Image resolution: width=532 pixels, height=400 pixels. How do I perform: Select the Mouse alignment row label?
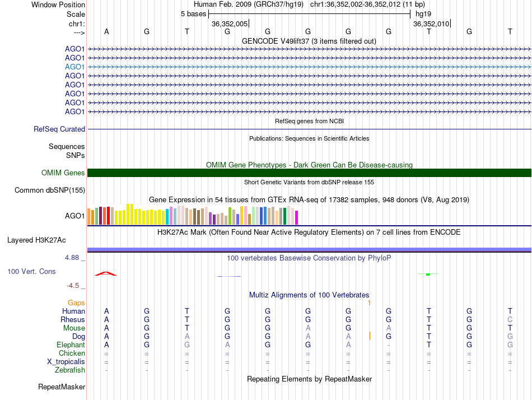tap(74, 328)
